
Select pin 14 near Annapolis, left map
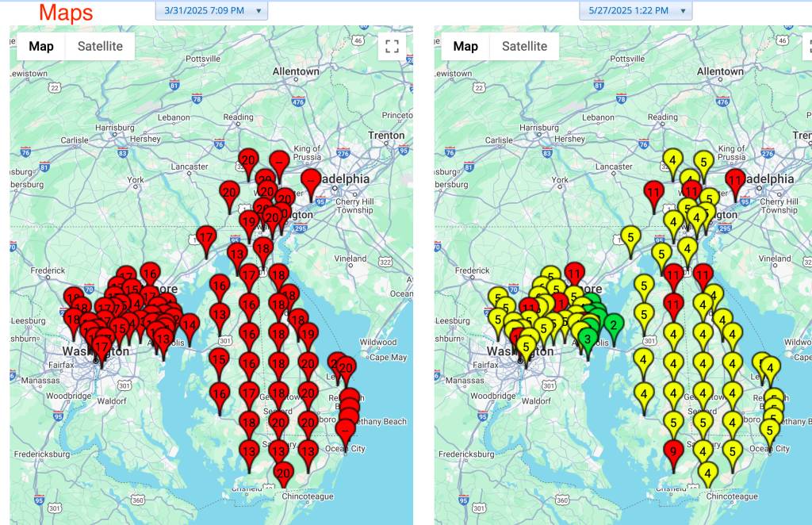tap(189, 324)
